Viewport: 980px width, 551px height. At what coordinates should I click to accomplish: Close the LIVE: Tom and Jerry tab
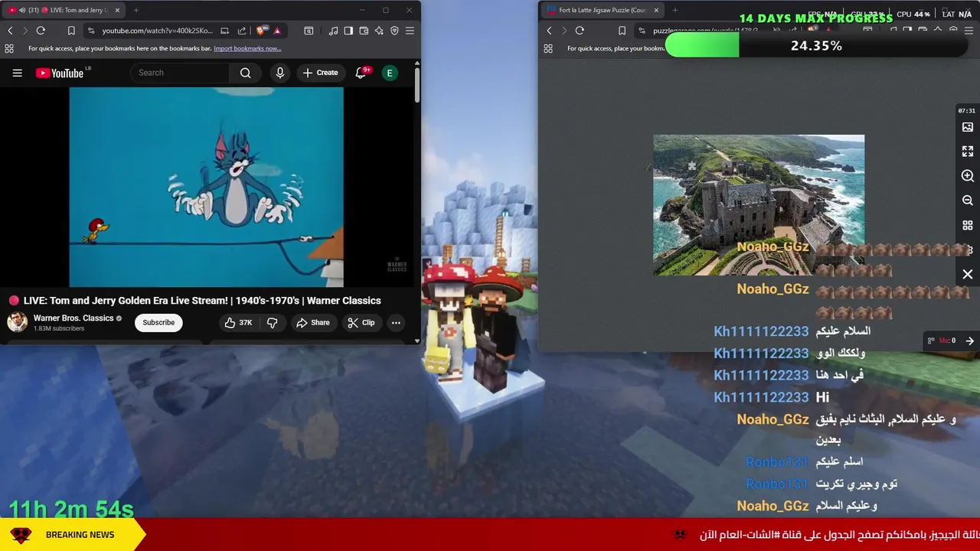[117, 10]
